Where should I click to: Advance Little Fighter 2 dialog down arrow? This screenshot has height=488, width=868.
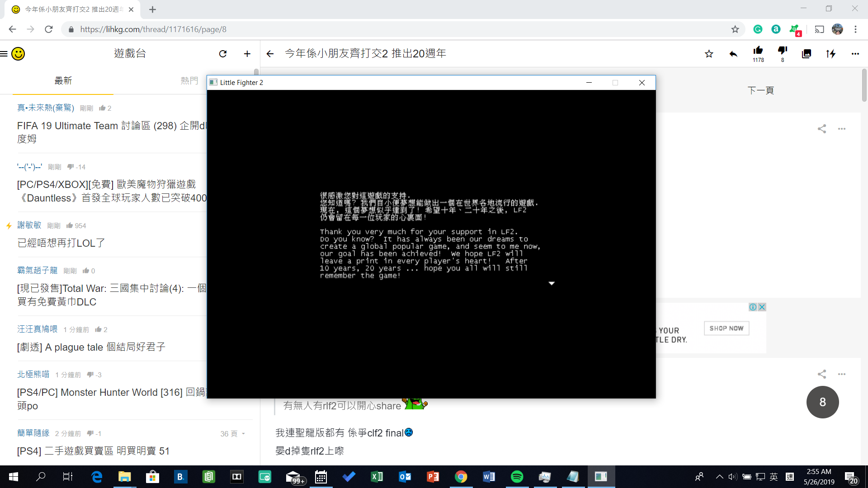tap(552, 283)
